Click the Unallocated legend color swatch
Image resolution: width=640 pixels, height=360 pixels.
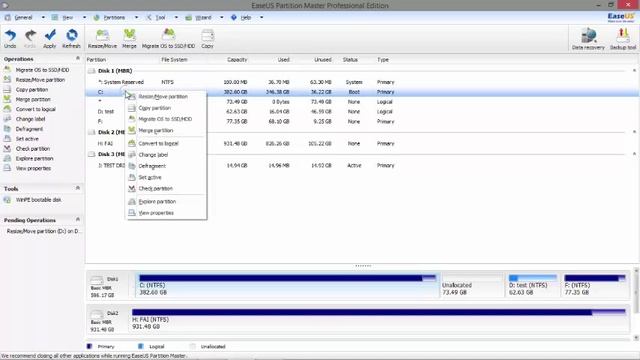(193, 347)
